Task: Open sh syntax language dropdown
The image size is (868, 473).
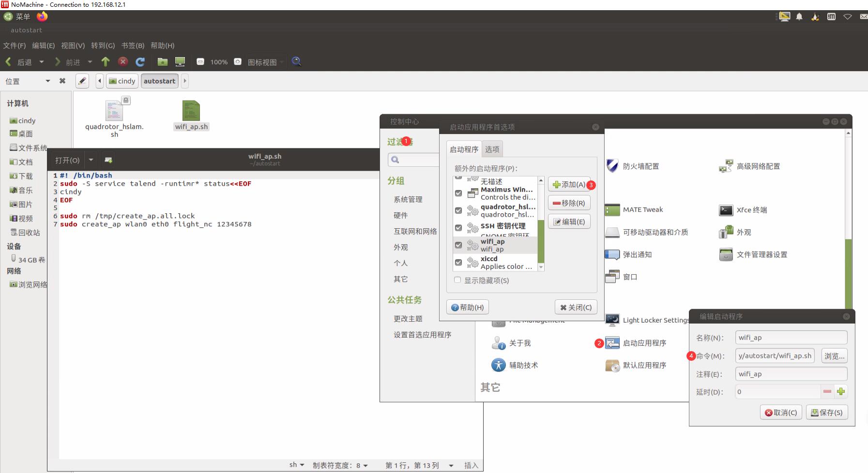Action: tap(297, 465)
